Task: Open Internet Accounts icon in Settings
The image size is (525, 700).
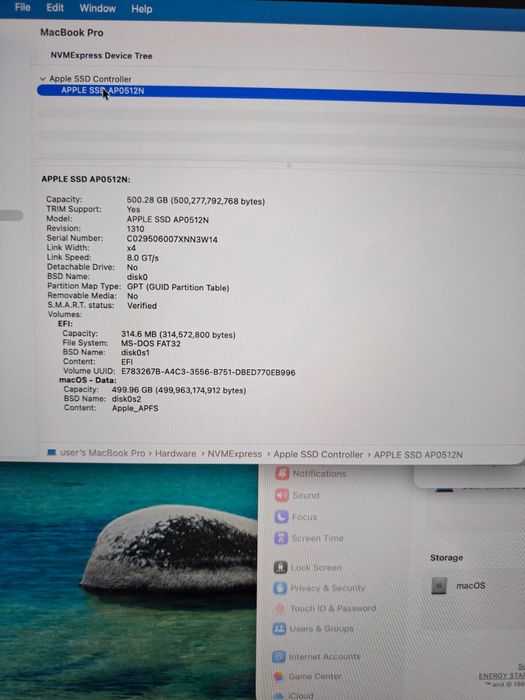Action: 279,656
